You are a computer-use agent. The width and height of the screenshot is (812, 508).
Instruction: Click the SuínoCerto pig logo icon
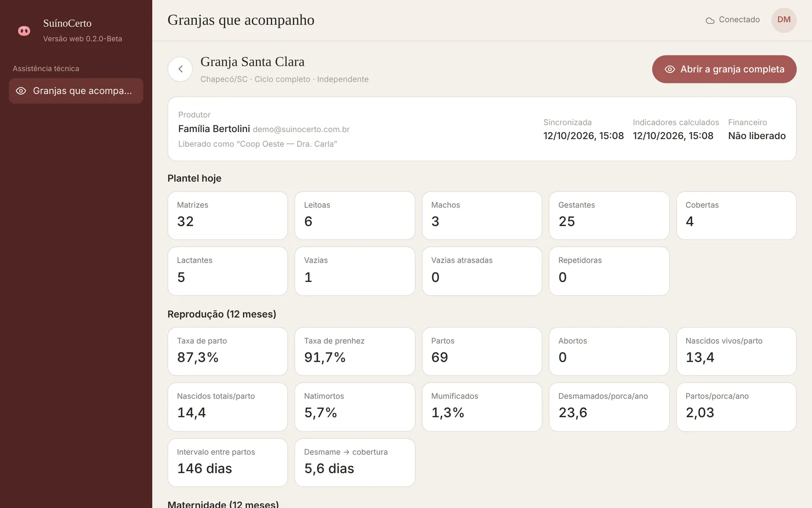24,31
